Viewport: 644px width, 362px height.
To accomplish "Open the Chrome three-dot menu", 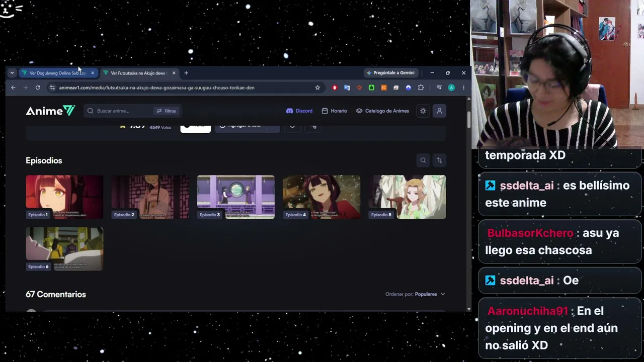I will coord(463,87).
